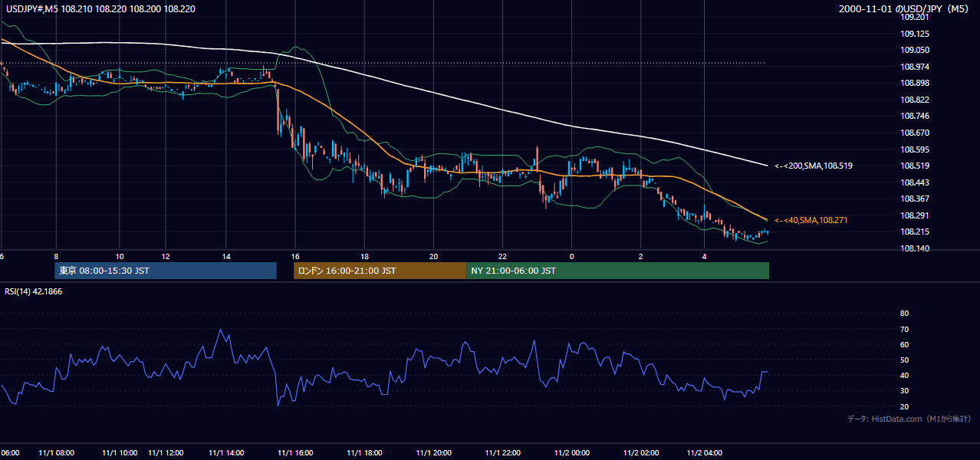Click bottom time label 11/2 02:00

[641, 452]
